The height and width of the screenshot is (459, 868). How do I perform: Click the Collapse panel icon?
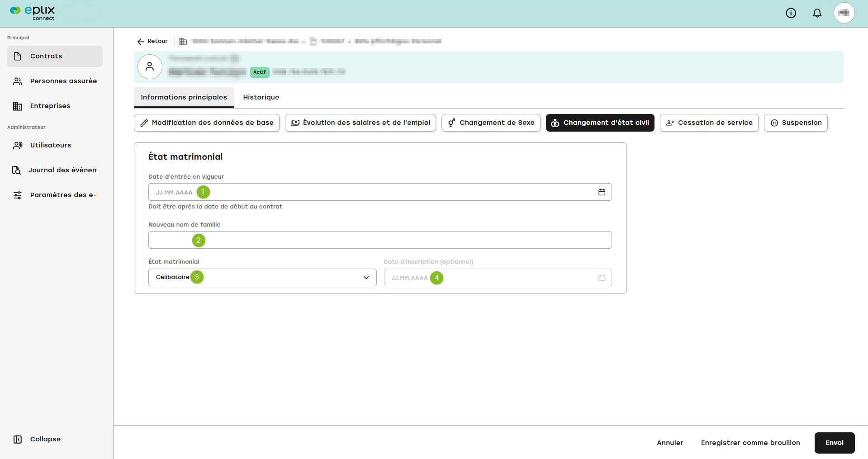click(18, 440)
